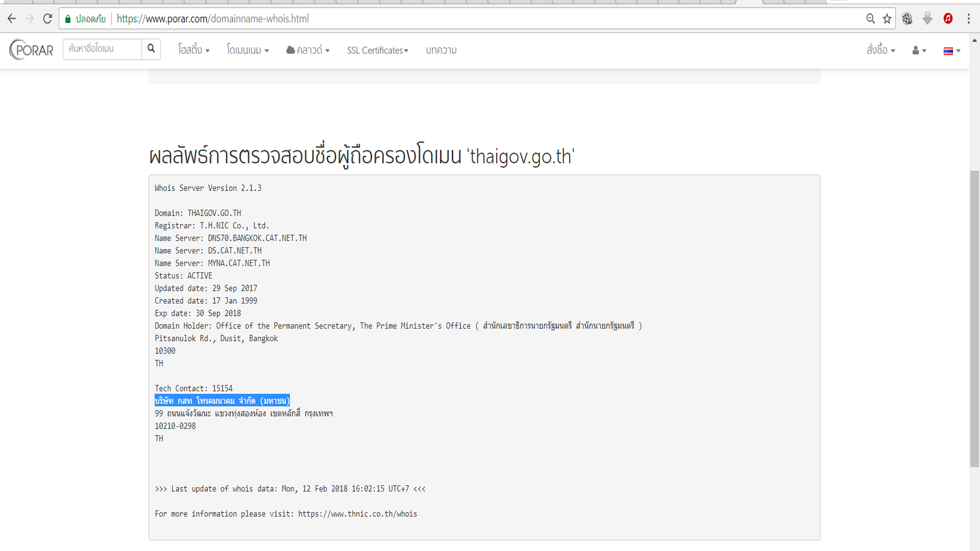Screen dimensions: 980x551
Task: Open the Thai flag language selector
Action: [x=951, y=51]
